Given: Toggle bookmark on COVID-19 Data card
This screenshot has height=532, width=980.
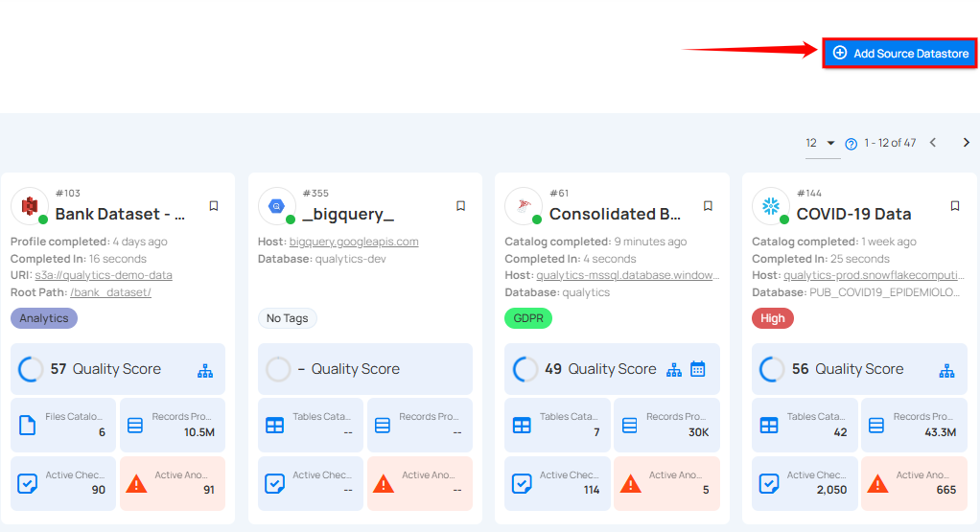Looking at the screenshot, I should pyautogui.click(x=955, y=206).
